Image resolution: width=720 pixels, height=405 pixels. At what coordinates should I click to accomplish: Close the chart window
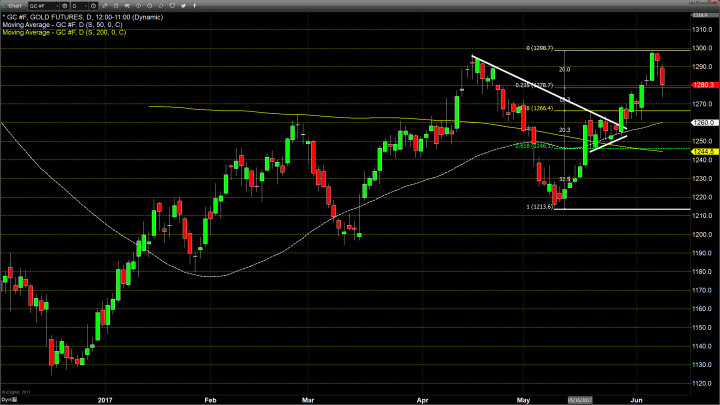click(713, 3)
